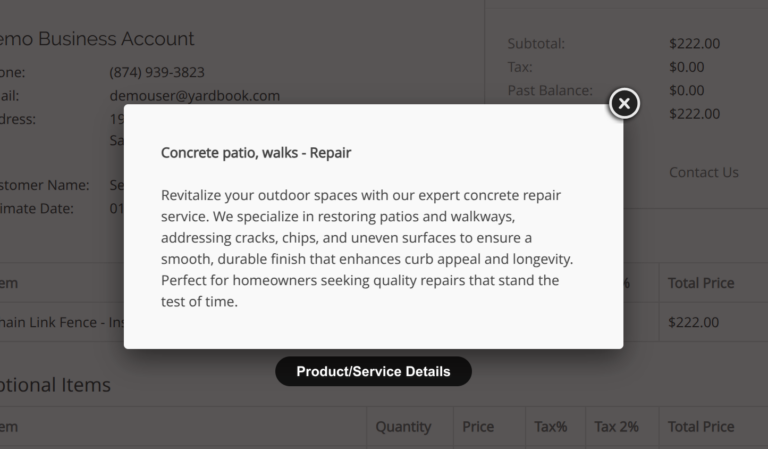This screenshot has height=449, width=768.
Task: Click the Price column header in Optional Items
Action: [478, 427]
